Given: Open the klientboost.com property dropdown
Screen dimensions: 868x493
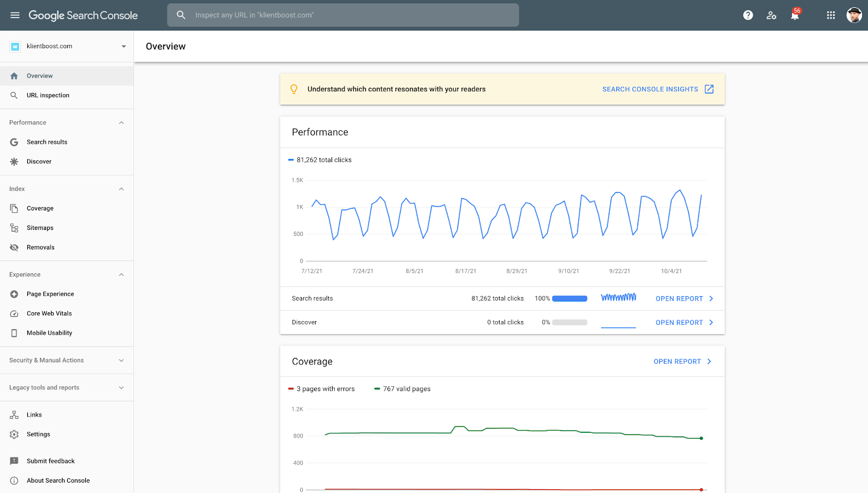Looking at the screenshot, I should tap(124, 47).
